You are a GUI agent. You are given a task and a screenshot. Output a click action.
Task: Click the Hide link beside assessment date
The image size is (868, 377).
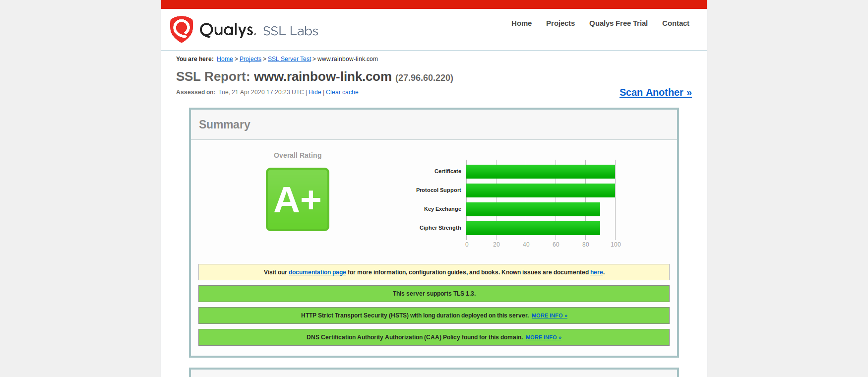[315, 92]
